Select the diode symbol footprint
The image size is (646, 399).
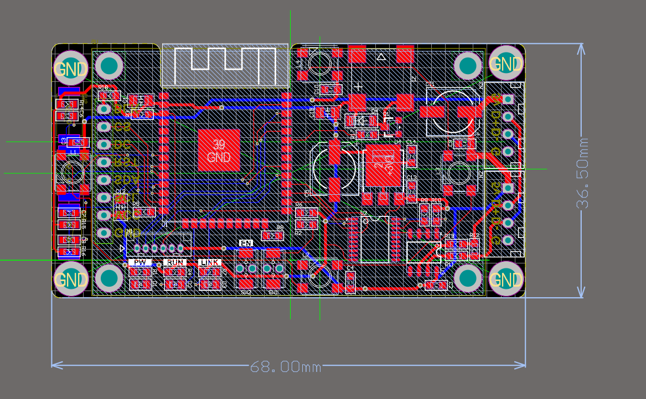tap(361, 121)
